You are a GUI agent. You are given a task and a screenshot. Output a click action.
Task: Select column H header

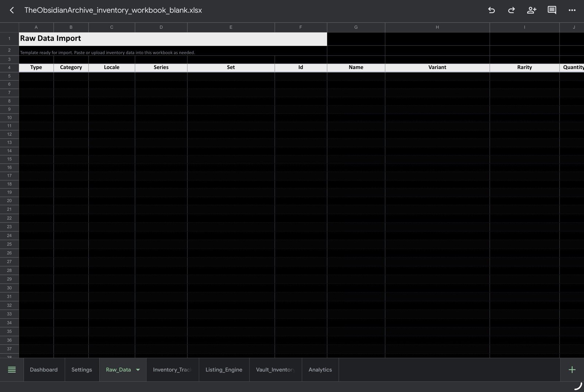(437, 27)
